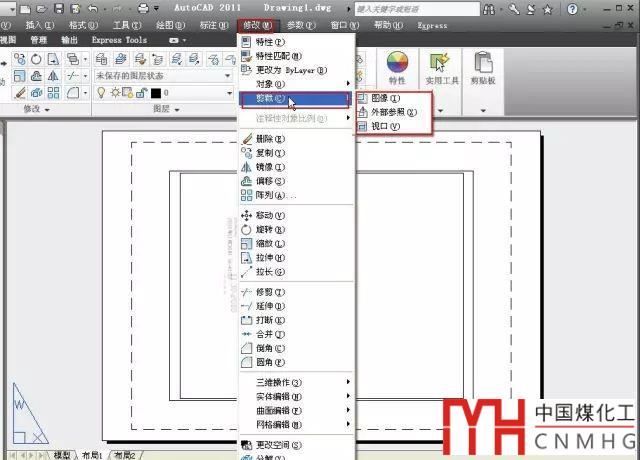Open the 实用工具 panel icon

pos(438,66)
